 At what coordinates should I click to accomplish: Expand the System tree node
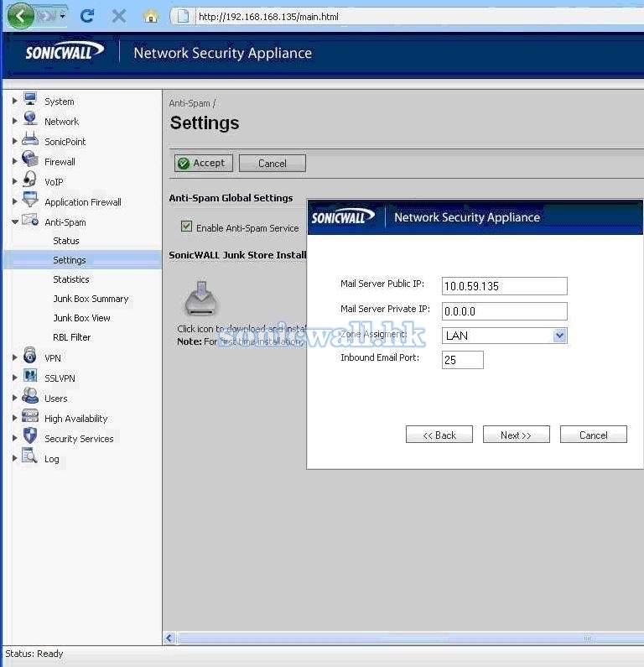coord(14,101)
